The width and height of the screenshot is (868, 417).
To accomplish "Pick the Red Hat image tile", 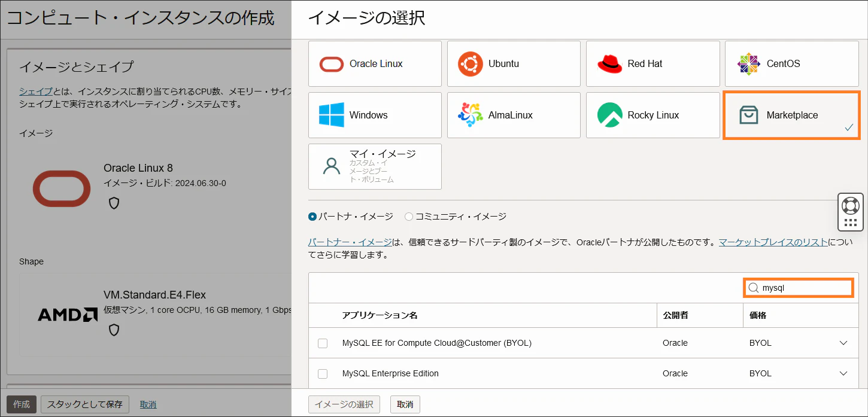I will coord(652,63).
